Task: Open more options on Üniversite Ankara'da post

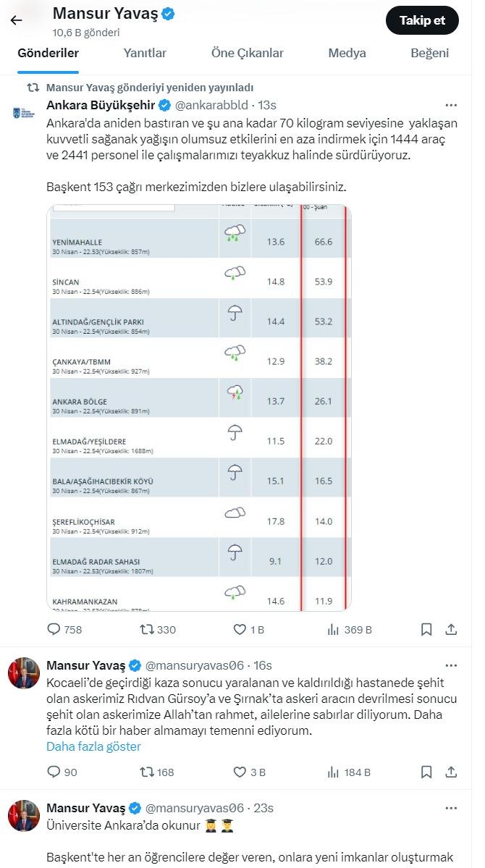Action: 451,808
